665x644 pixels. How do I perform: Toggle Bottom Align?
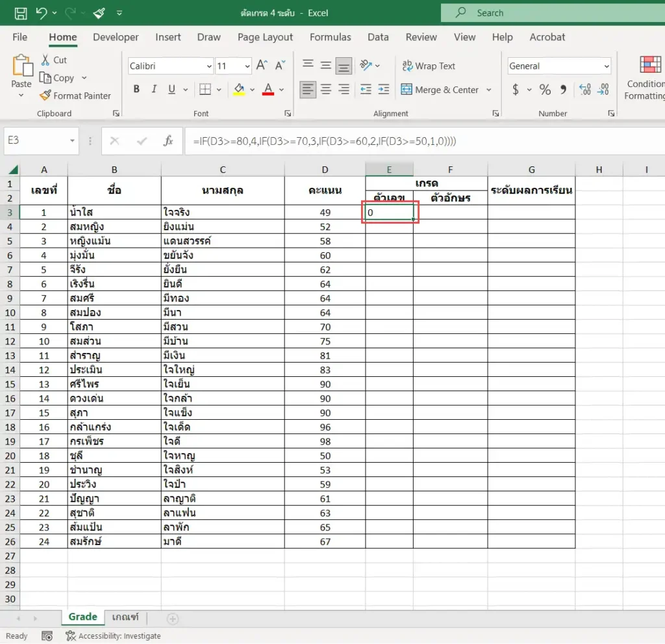pyautogui.click(x=344, y=66)
